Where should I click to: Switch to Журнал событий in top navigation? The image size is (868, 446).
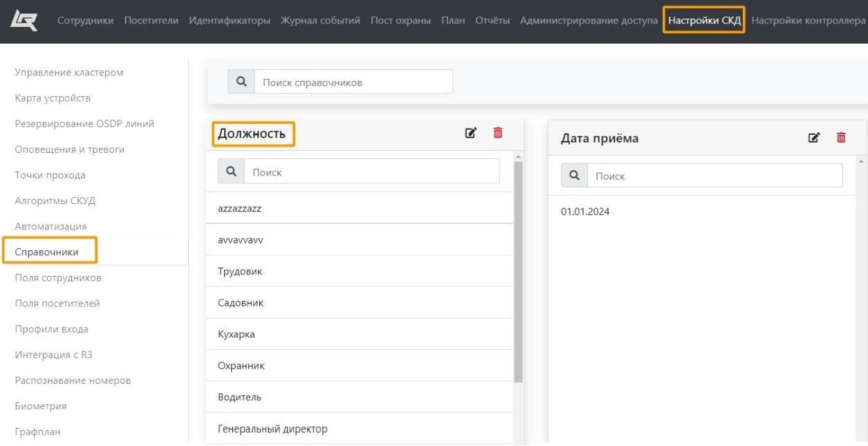320,20
